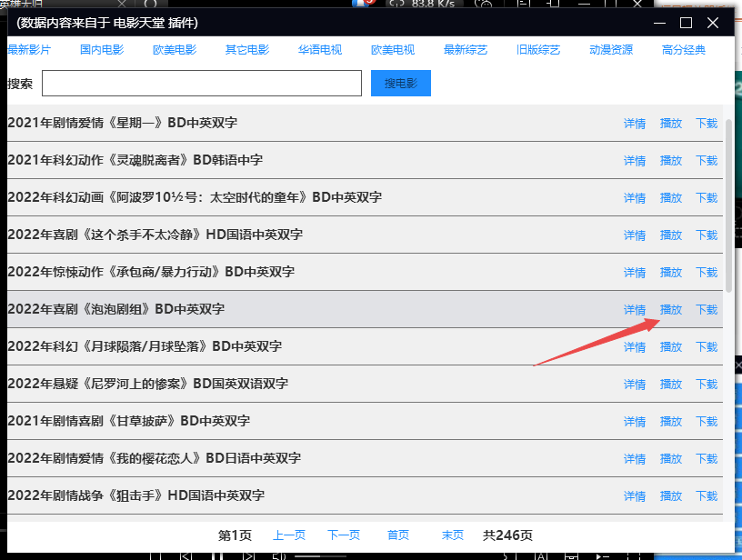Download 《灵魂脱离者》 movie

707,161
